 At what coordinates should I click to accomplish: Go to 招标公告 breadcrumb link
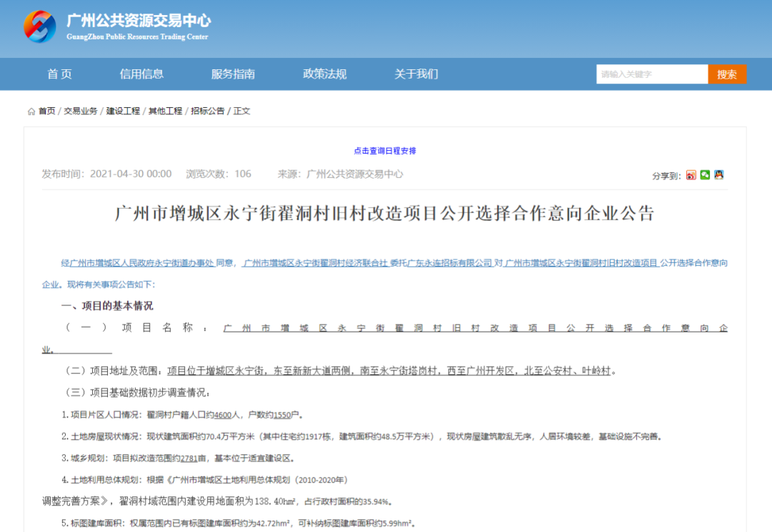[x=207, y=112]
